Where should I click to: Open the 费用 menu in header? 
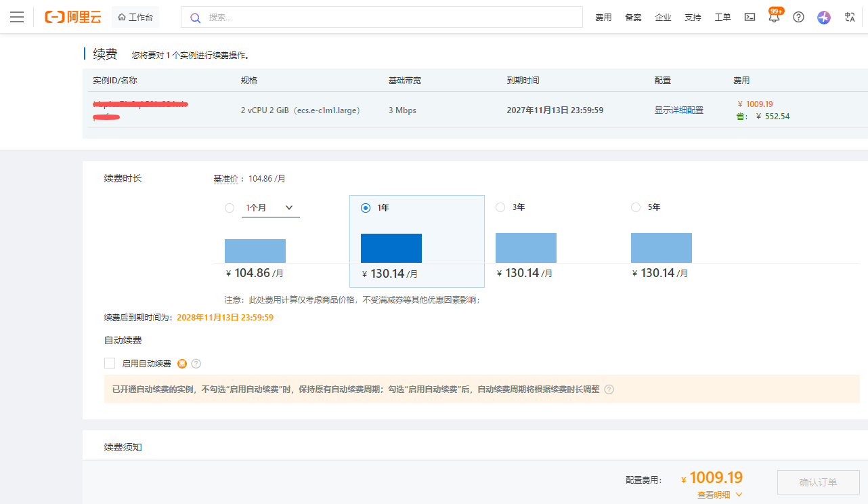coord(603,18)
